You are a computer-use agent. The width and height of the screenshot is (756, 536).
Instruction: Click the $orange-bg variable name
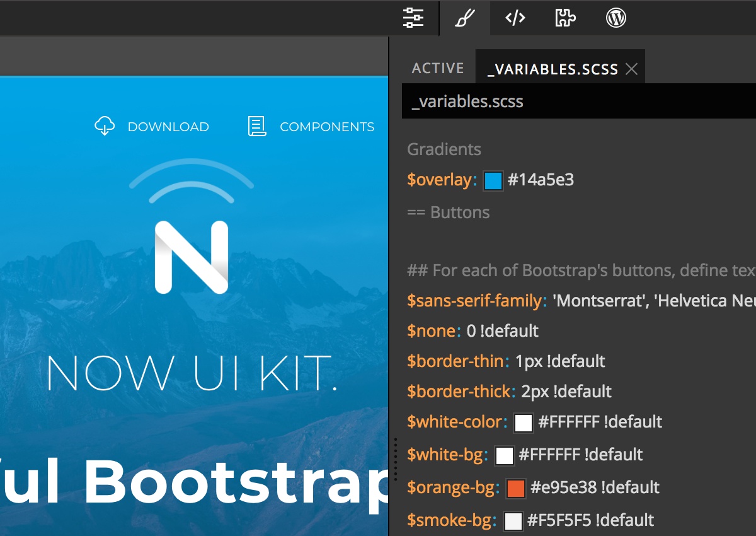coord(451,487)
